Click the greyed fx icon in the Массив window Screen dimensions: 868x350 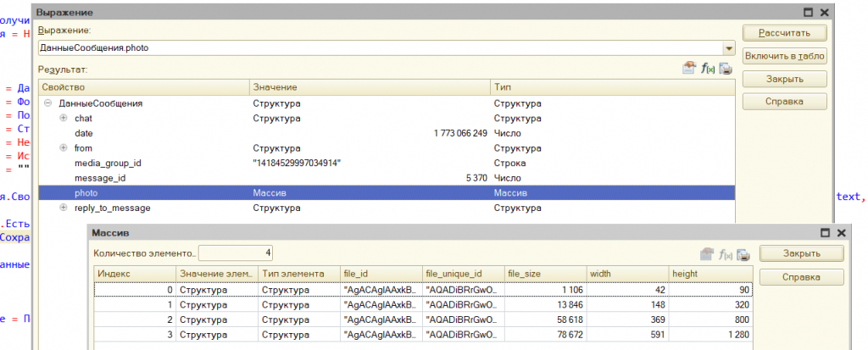(x=725, y=254)
